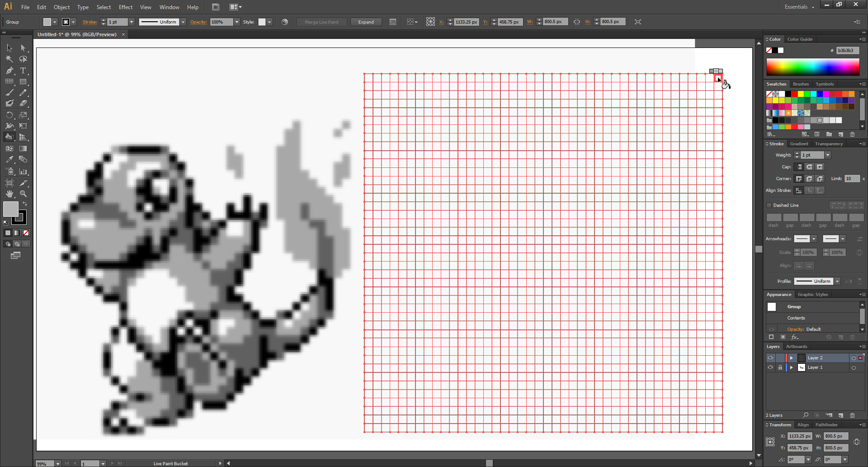Select the Artboard tool

(x=9, y=183)
